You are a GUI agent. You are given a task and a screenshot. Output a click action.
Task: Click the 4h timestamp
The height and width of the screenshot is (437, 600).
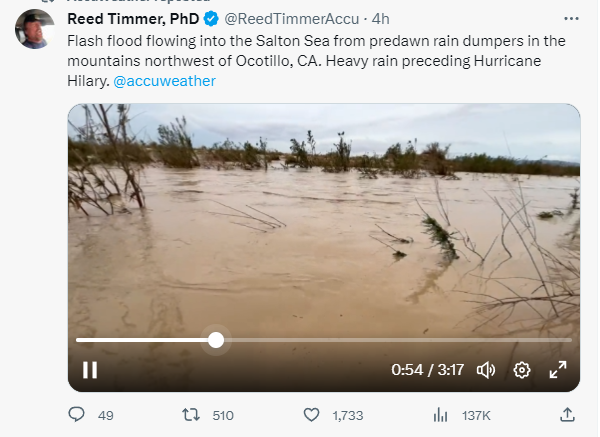381,19
